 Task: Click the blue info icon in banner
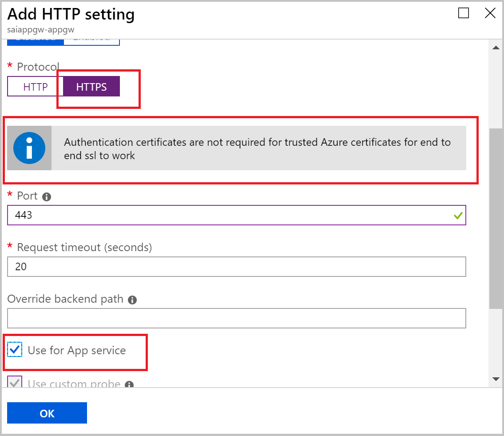tap(29, 148)
